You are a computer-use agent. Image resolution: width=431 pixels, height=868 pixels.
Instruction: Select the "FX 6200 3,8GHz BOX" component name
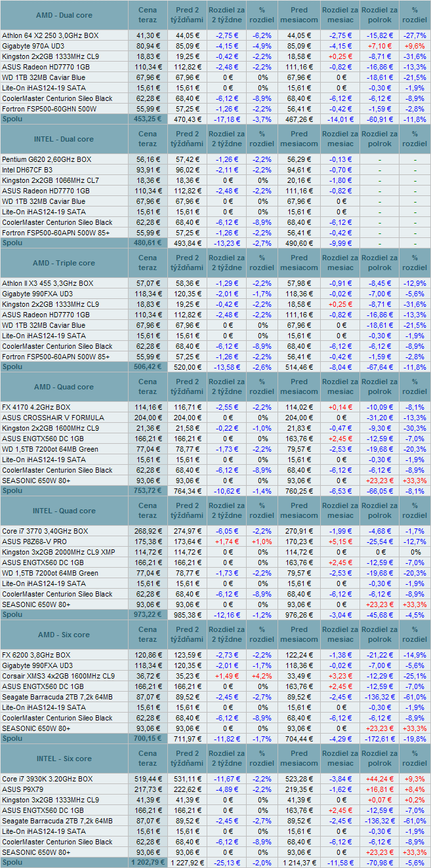click(x=36, y=656)
